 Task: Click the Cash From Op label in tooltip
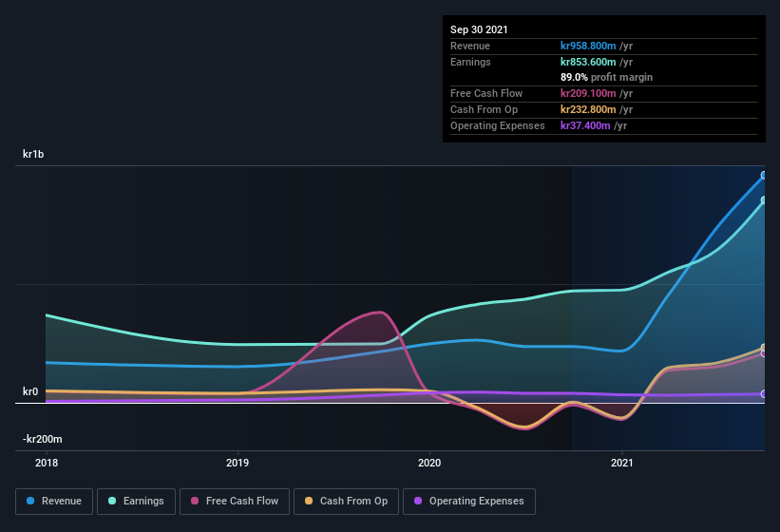(484, 109)
